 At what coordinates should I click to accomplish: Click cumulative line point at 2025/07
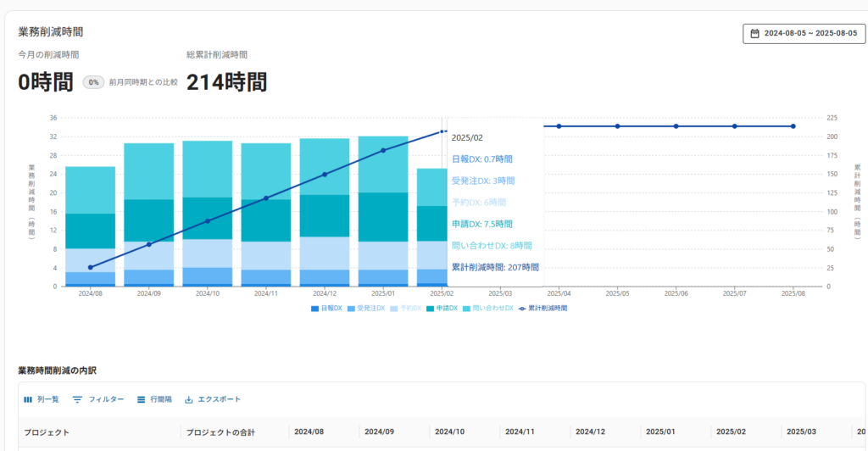(735, 126)
